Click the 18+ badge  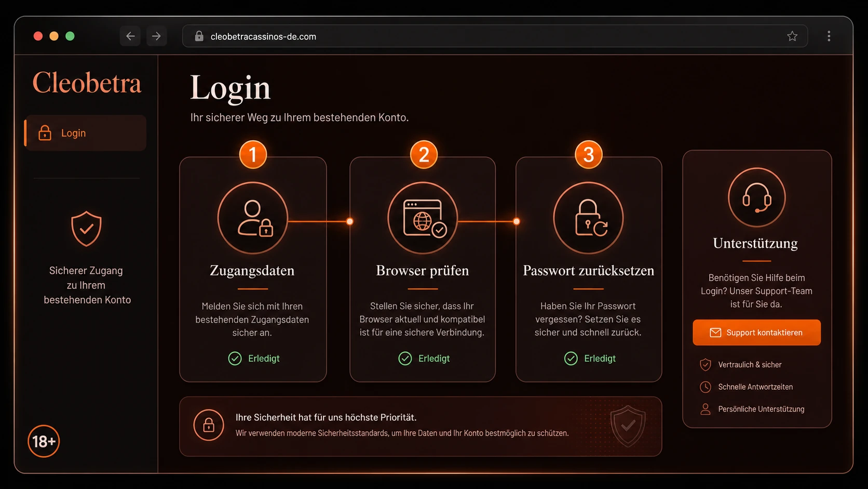tap(44, 441)
